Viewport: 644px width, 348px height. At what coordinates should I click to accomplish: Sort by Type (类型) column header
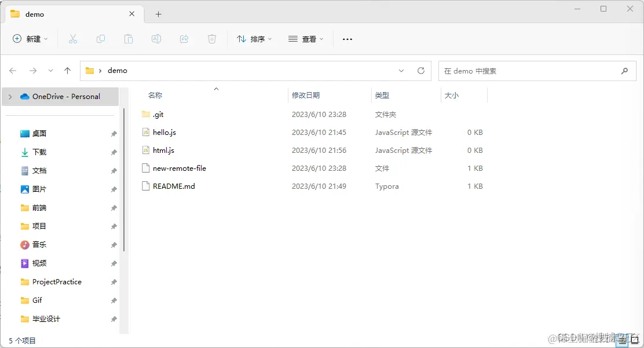click(382, 96)
